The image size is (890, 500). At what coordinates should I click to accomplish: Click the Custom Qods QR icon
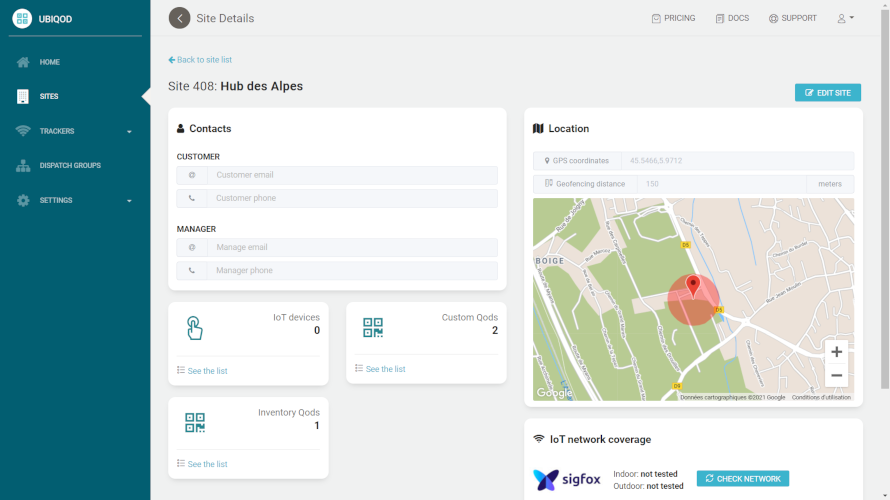click(x=373, y=327)
